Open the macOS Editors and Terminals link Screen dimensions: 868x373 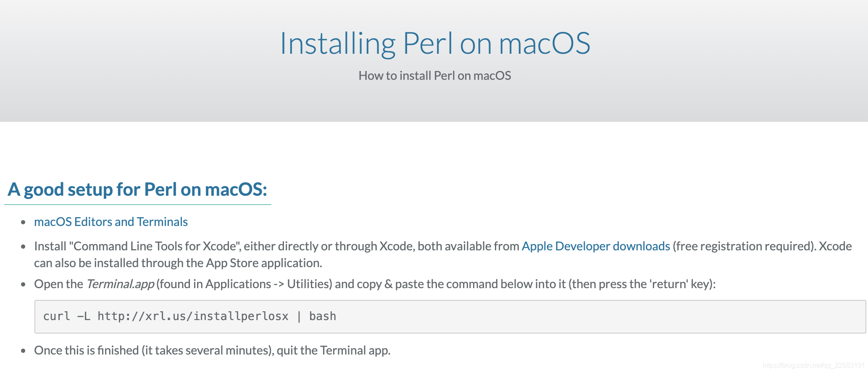111,222
